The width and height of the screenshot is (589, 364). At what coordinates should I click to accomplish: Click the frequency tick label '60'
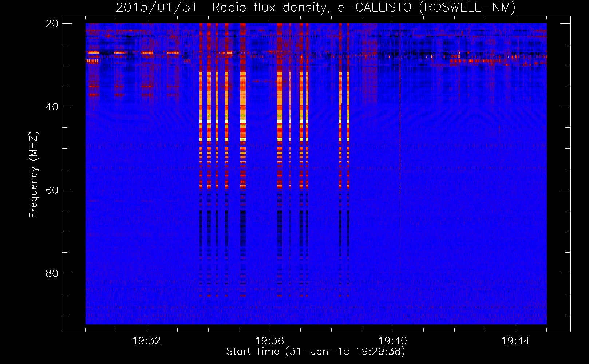[x=52, y=190]
